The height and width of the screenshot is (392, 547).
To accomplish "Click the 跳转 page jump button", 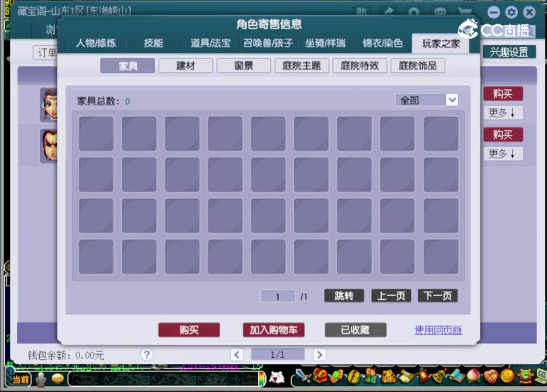I will coord(343,296).
